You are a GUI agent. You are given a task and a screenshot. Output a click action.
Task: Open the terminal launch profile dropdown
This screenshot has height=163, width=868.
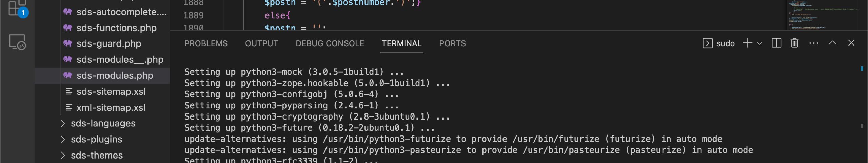(759, 43)
